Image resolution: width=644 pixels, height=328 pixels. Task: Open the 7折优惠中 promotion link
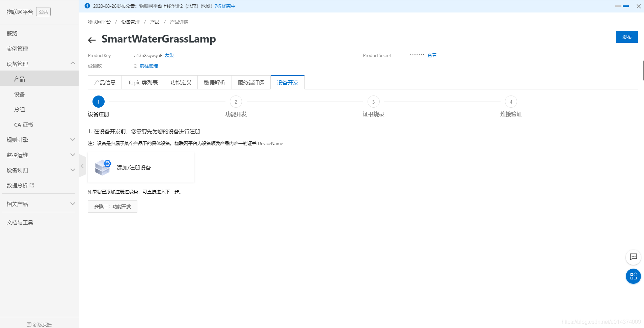225,6
